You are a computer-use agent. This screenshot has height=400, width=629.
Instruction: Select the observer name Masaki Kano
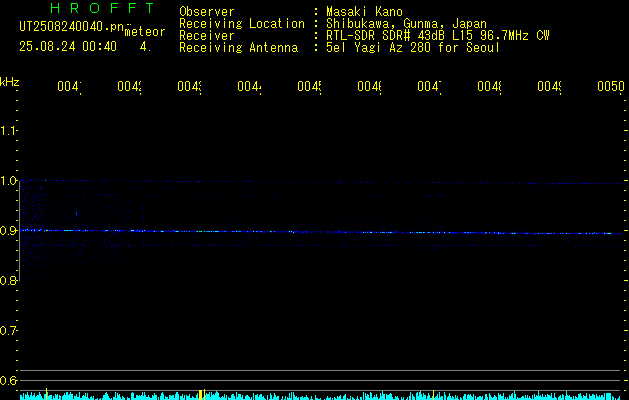coord(364,12)
